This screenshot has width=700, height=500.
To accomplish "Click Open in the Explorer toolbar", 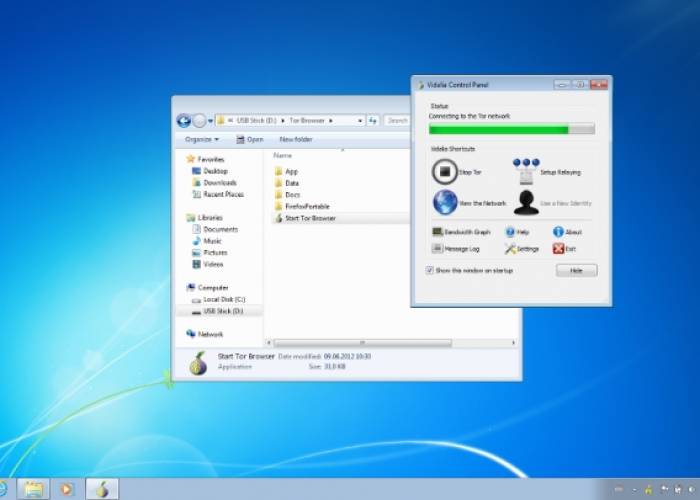I will point(250,139).
